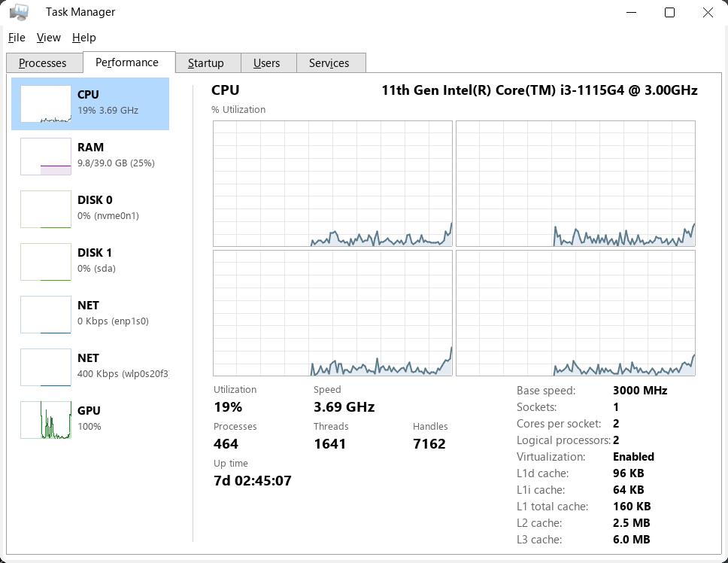Open the File menu
Screen dimensions: 728x563
(17, 38)
